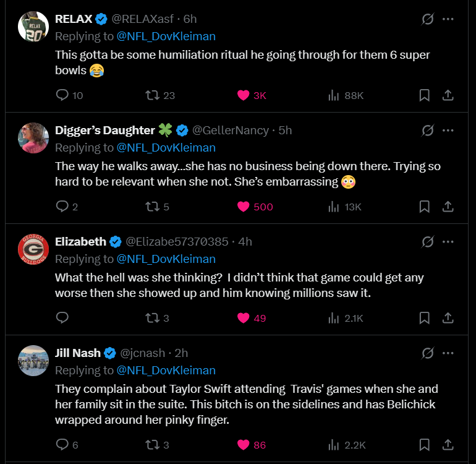This screenshot has width=476, height=464.
Task: Open Jill Nash's profile name
Action: 77,353
